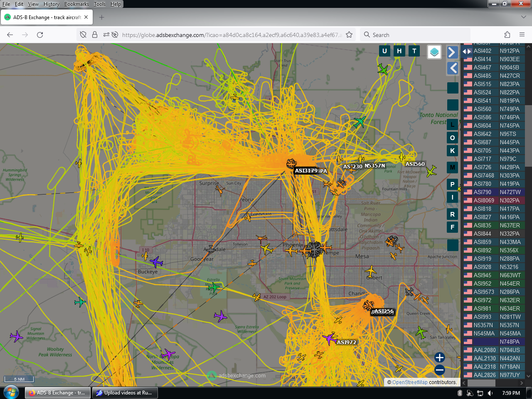
Task: Zoom out on the map
Action: (439, 369)
